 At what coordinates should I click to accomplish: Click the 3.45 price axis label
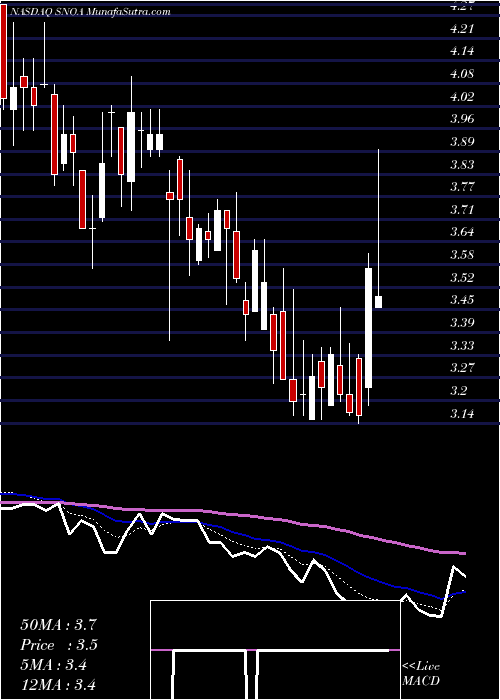click(462, 300)
